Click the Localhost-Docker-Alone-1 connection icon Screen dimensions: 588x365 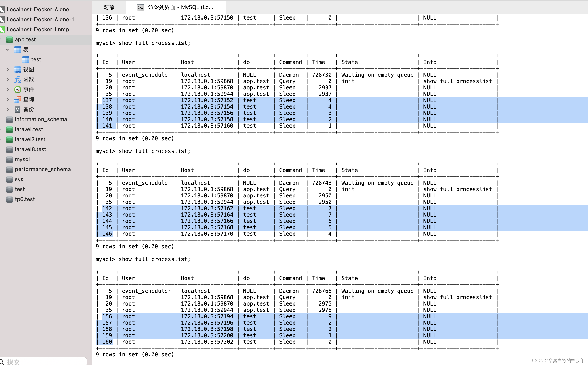coord(2,19)
